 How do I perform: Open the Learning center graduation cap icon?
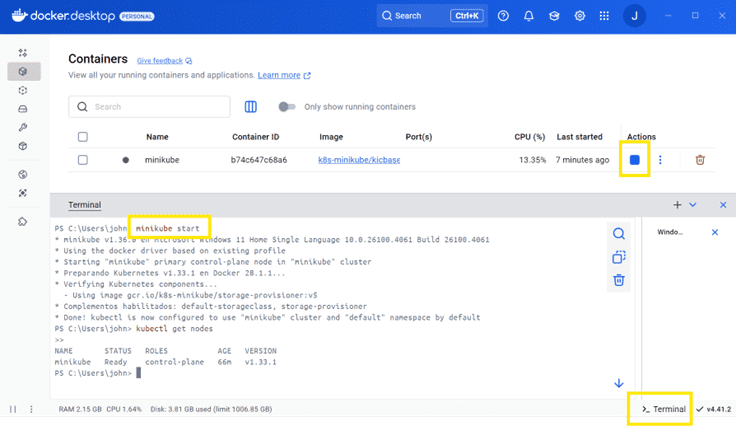(x=554, y=16)
